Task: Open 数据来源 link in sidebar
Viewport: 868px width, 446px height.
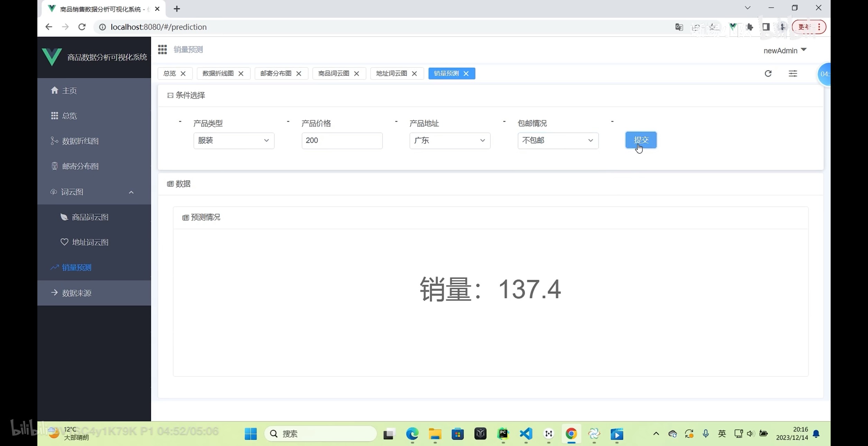Action: pos(76,293)
